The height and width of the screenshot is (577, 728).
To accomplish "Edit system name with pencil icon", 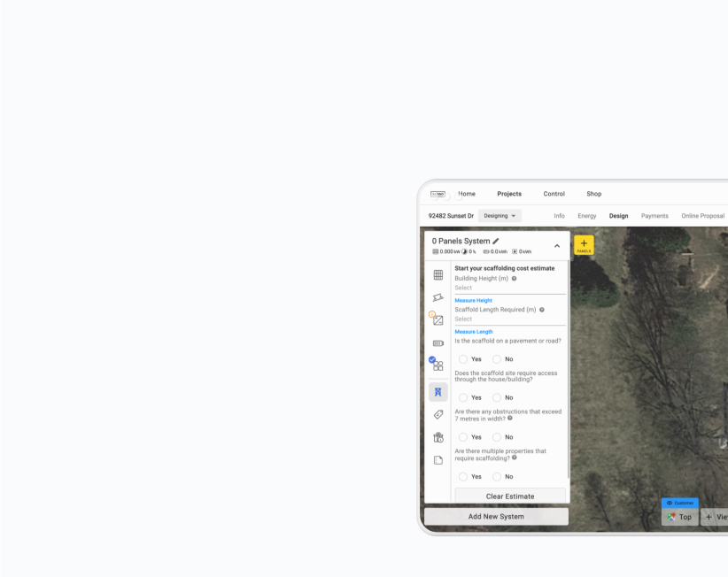I will tap(496, 241).
